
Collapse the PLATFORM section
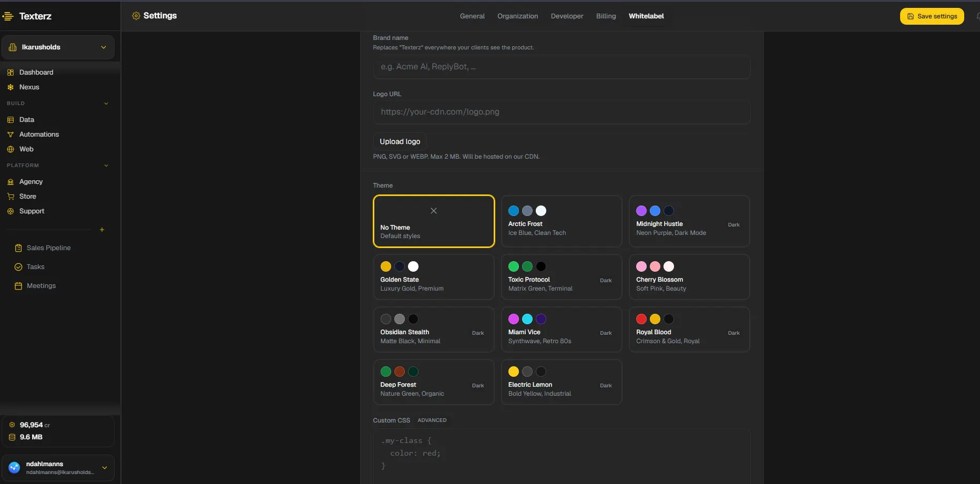click(106, 166)
